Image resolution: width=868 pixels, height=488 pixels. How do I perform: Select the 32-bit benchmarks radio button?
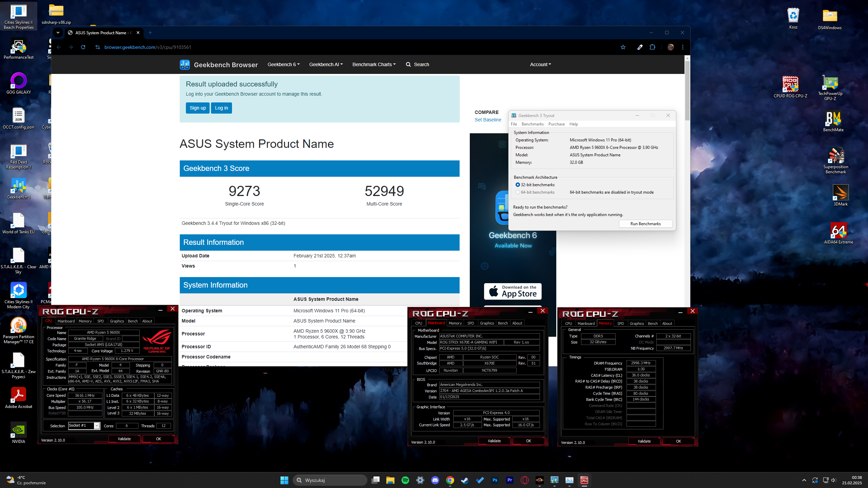click(x=518, y=185)
